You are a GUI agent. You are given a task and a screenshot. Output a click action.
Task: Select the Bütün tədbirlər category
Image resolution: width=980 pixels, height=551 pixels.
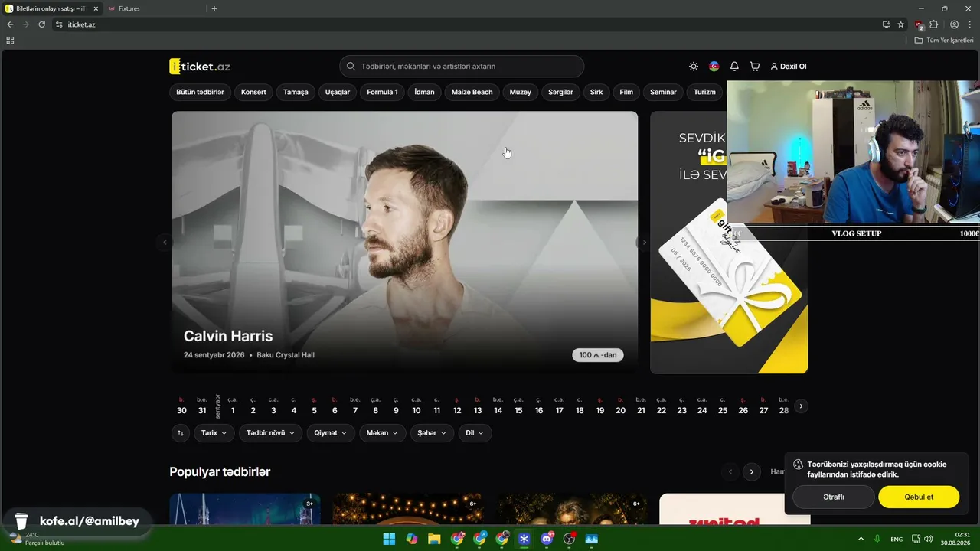(x=200, y=92)
